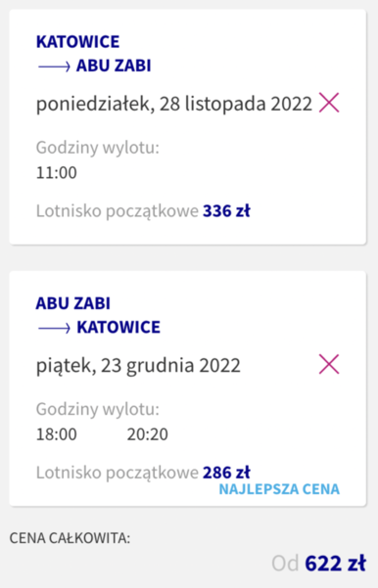Click the 286 zł price
This screenshot has height=588, width=378.
[226, 473]
